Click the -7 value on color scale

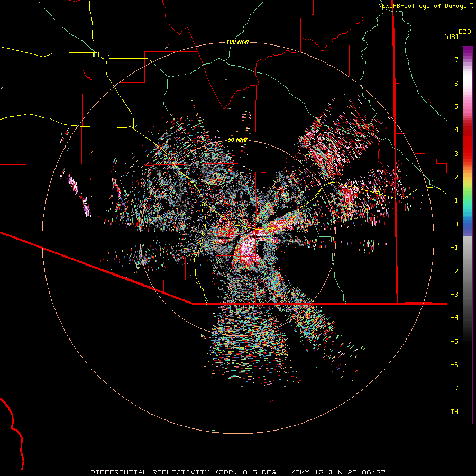[x=454, y=388]
